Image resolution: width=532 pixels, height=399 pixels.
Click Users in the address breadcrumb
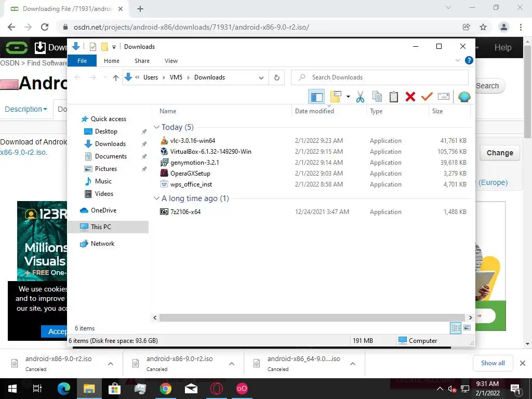pyautogui.click(x=151, y=77)
